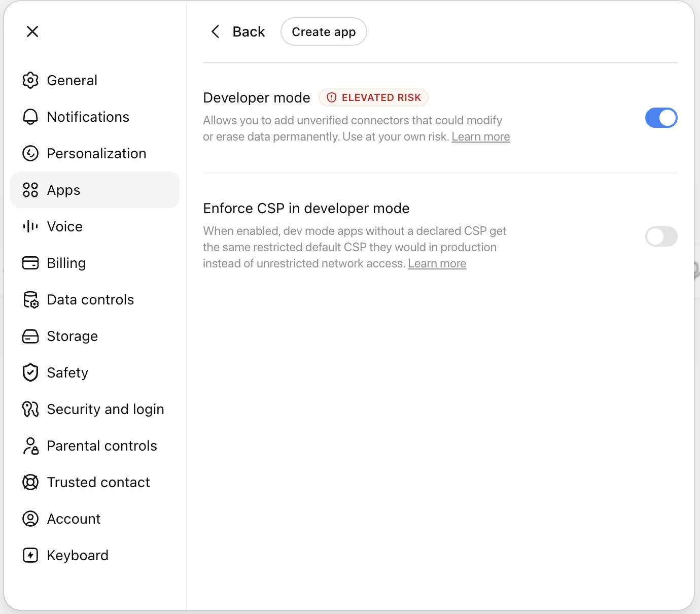Open the Storage settings section

[x=95, y=336]
